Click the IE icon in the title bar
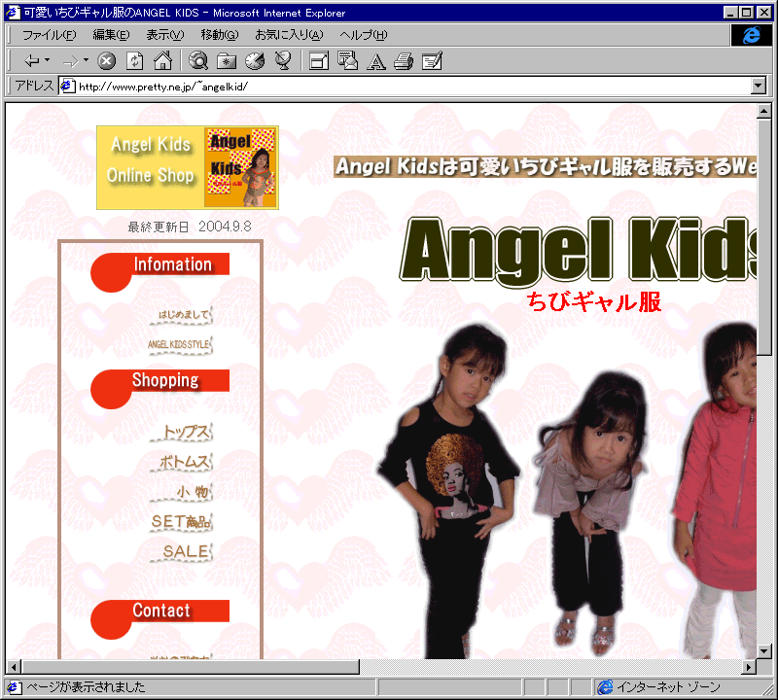Screen dimensions: 778x700 (13, 13)
